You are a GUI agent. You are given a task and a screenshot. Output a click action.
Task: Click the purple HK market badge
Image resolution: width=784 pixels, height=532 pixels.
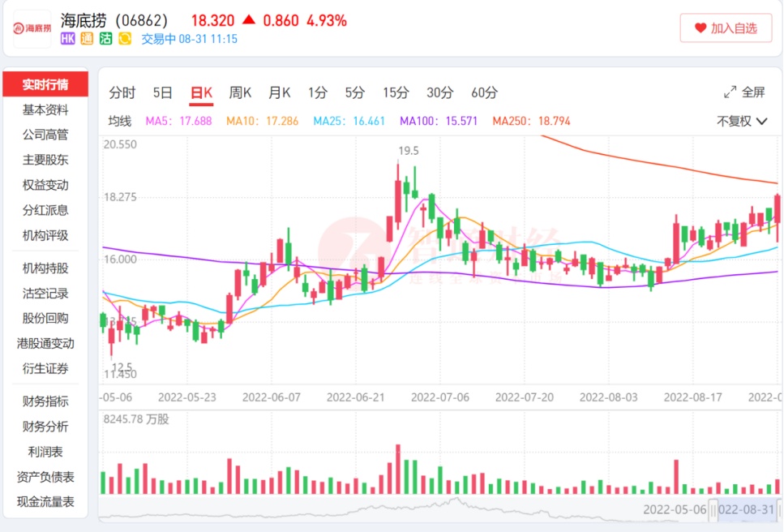click(x=69, y=38)
